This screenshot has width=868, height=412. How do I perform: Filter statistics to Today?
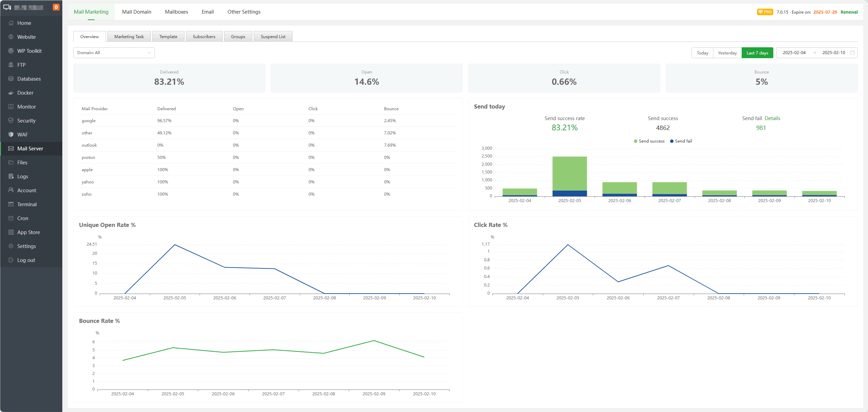tap(703, 53)
